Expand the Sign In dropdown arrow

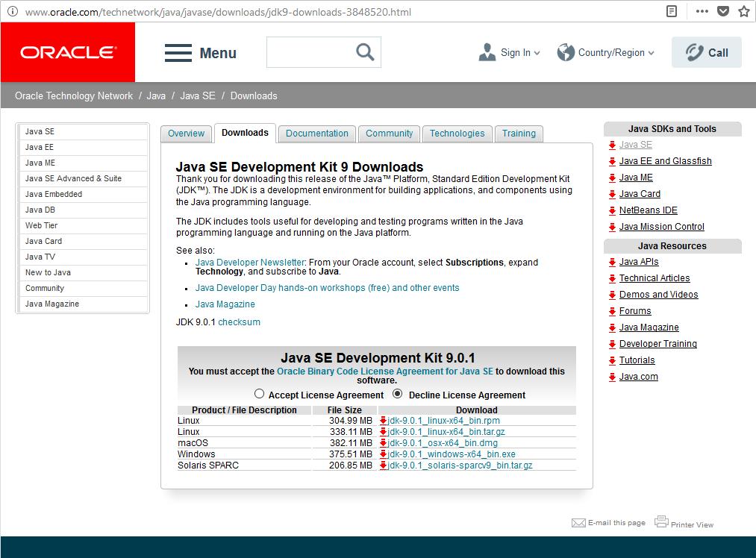[x=537, y=53]
